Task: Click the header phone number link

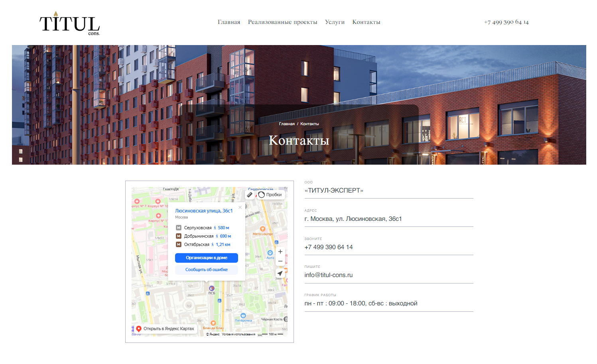Action: pos(506,22)
